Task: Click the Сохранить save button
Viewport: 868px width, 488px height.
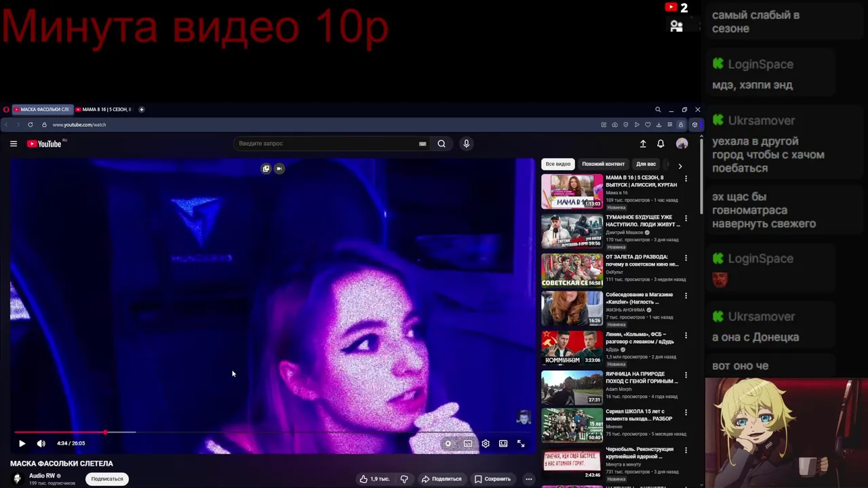Action: coord(492,479)
